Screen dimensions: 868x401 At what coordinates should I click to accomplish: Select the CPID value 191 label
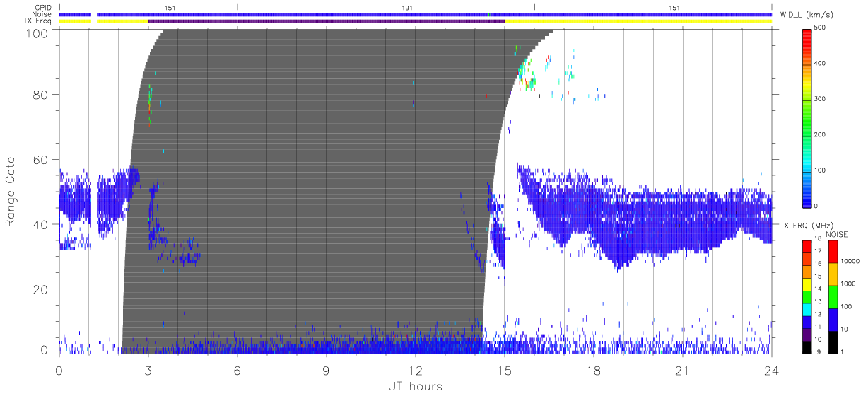pos(406,7)
